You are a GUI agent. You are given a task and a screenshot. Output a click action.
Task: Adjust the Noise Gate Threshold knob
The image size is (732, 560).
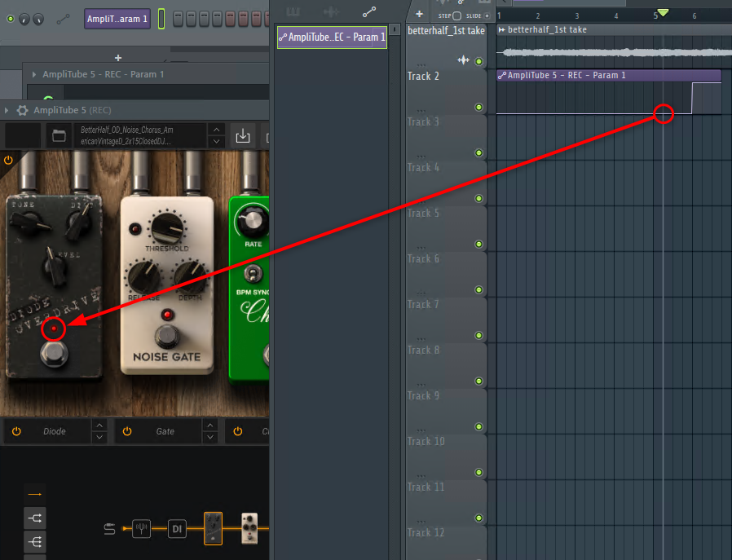(x=167, y=224)
